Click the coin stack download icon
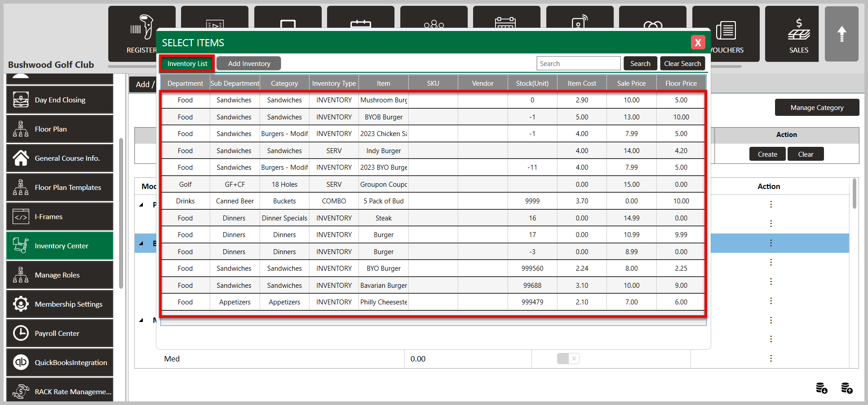This screenshot has height=405, width=868. click(x=821, y=388)
